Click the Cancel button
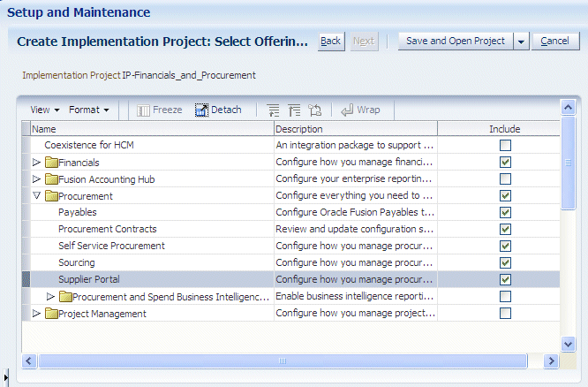 (x=555, y=42)
